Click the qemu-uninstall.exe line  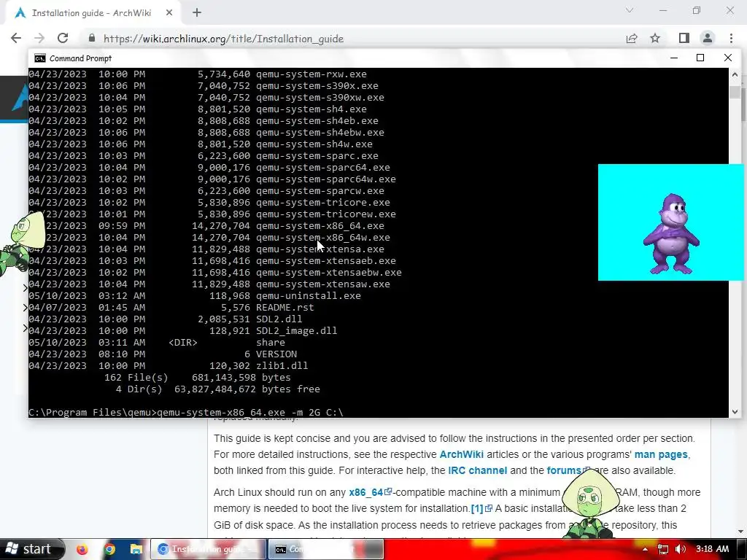309,296
